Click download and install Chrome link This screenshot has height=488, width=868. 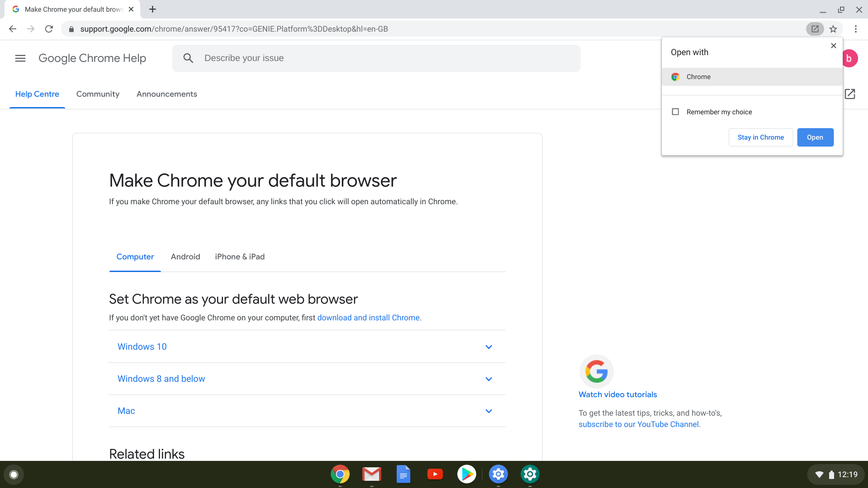pos(368,318)
